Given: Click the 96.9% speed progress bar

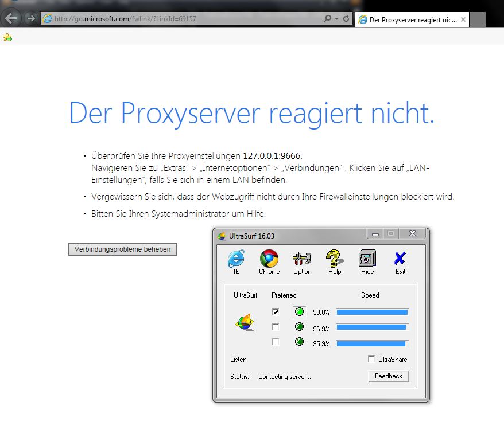Looking at the screenshot, I should click(x=372, y=327).
